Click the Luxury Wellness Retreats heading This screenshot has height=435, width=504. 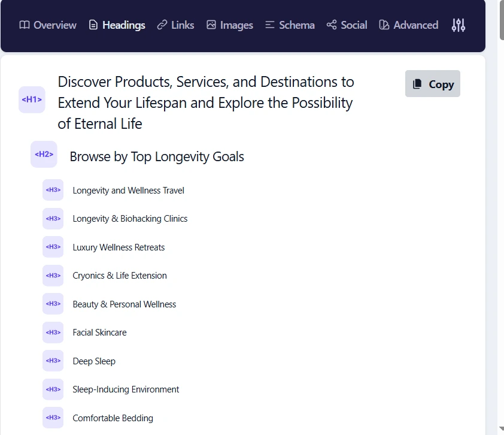tap(119, 247)
